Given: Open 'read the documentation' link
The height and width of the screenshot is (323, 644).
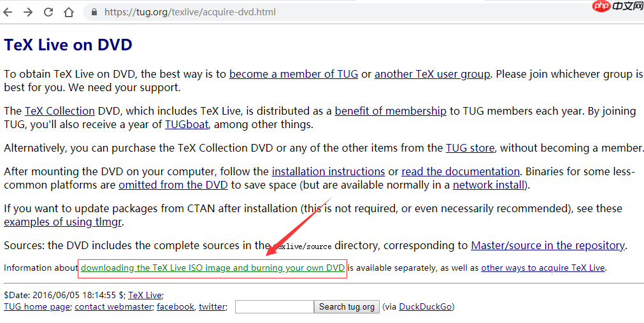Looking at the screenshot, I should point(461,171).
